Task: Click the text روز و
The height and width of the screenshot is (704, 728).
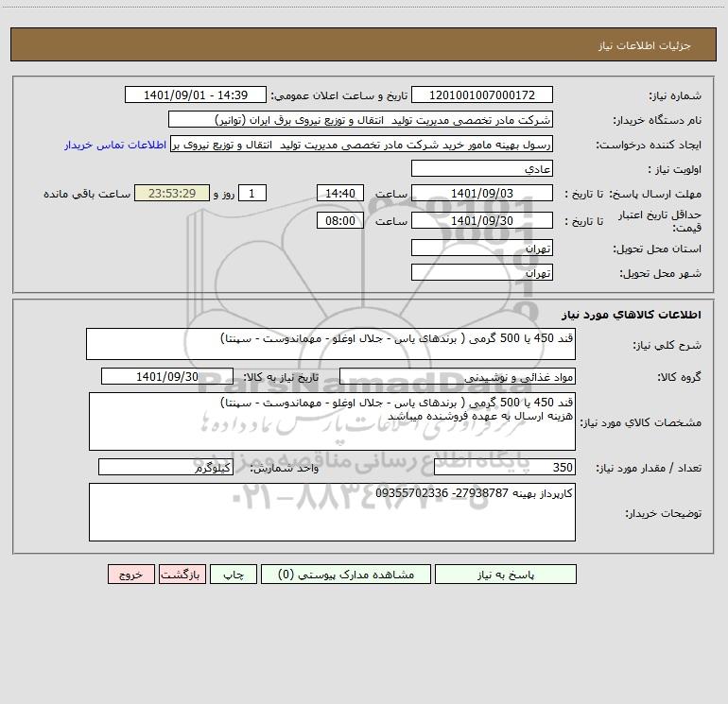Action: coord(224,194)
